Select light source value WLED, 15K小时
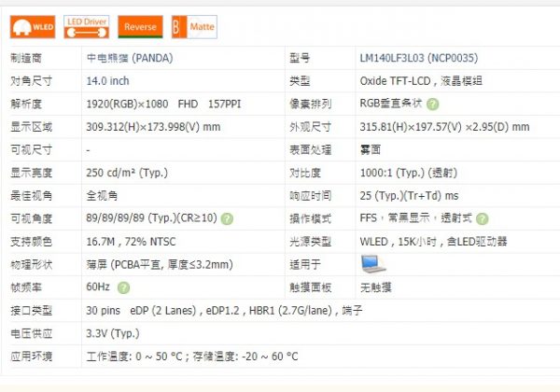The width and height of the screenshot is (560, 392). coord(399,242)
